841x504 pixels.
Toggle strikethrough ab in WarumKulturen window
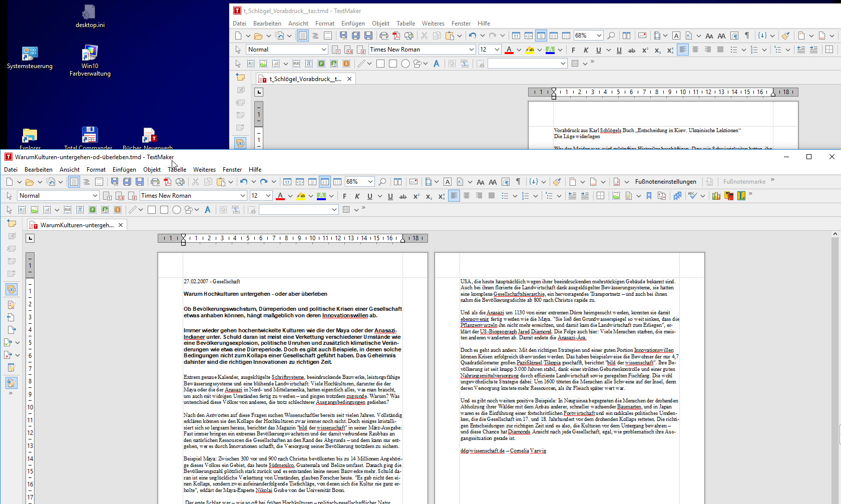click(403, 196)
